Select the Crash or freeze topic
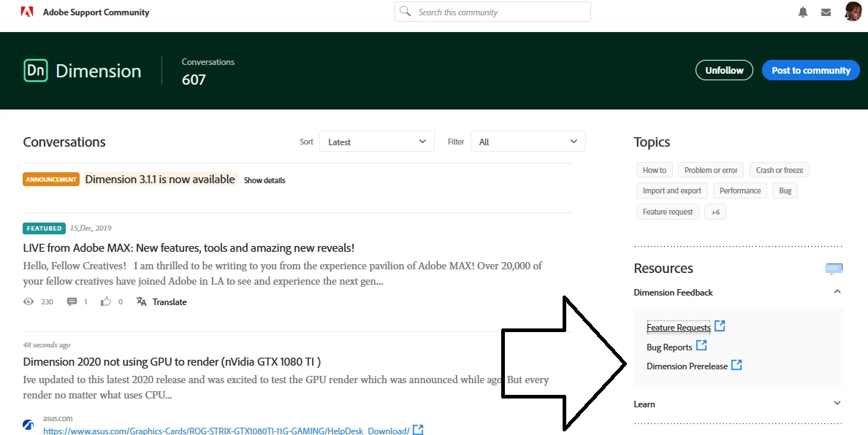The image size is (868, 435). [780, 169]
